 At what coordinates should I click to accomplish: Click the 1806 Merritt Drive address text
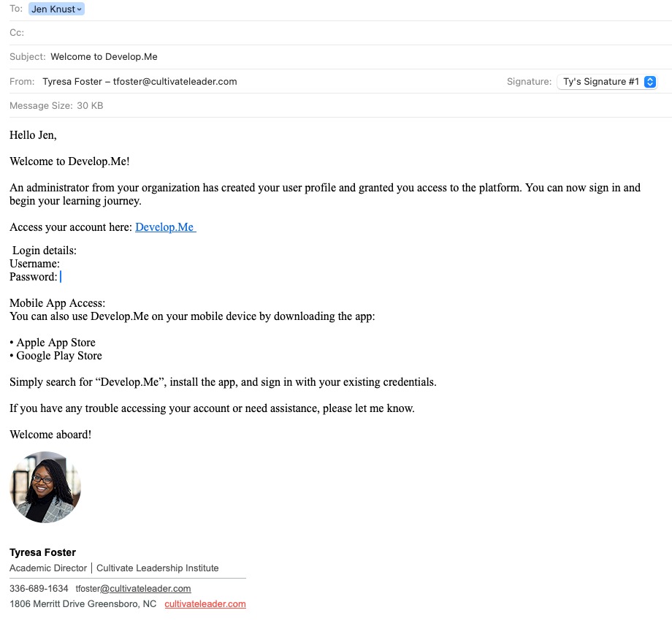83,604
